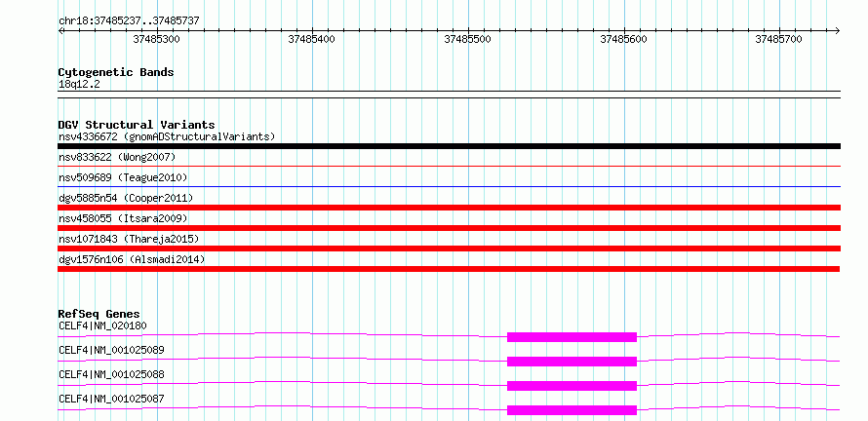Image resolution: width=868 pixels, height=421 pixels.
Task: Click the red bar under dgv1576n106
Action: pos(449,269)
